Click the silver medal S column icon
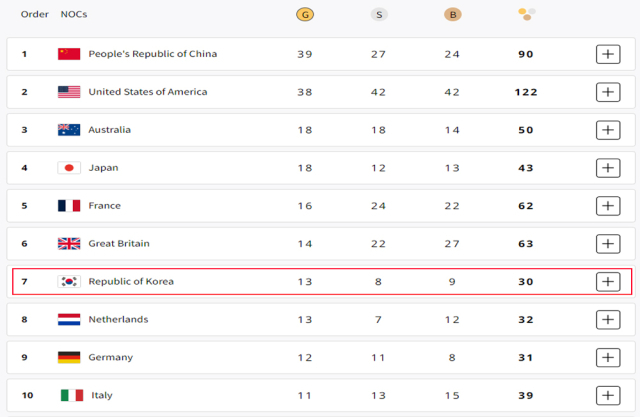The width and height of the screenshot is (640, 417). (379, 15)
